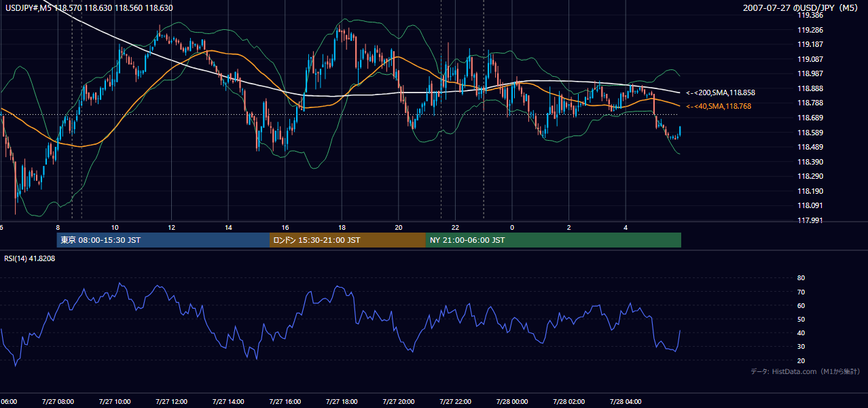Click the 118.987 price axis label
The width and height of the screenshot is (868, 408).
coord(810,73)
